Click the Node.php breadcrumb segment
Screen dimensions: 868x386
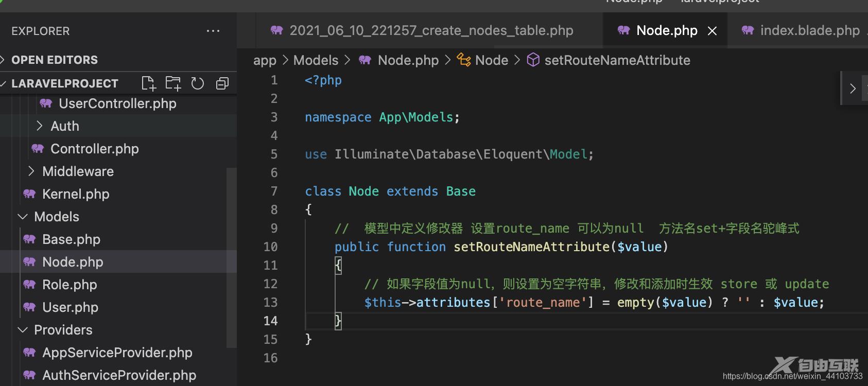click(408, 60)
